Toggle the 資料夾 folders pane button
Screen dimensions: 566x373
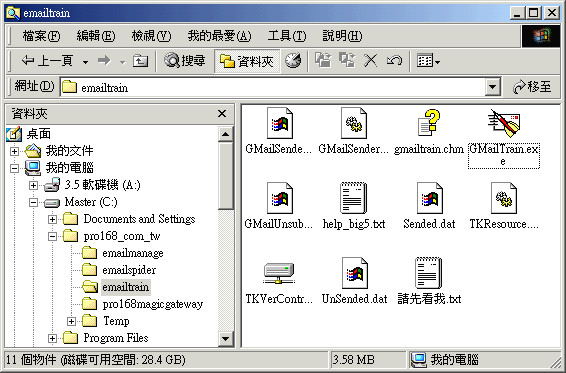click(x=247, y=61)
